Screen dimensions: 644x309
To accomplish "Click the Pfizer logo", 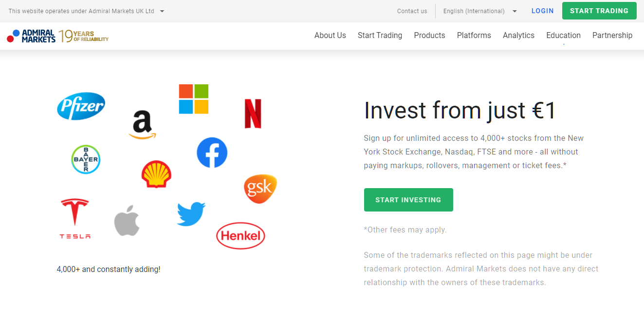I will 81,106.
